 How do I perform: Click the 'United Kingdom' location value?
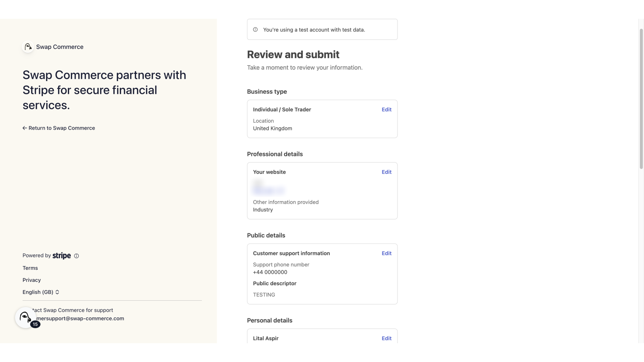pos(272,128)
